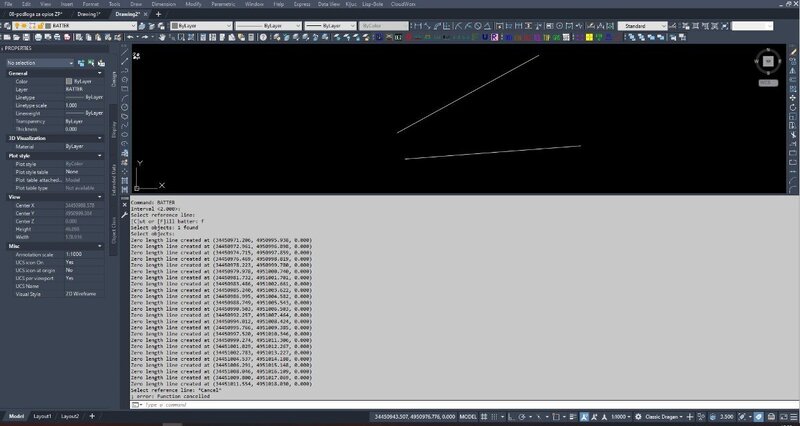Select the Line tool in Draw toolbar
This screenshot has width=800, height=426.
coord(124,53)
